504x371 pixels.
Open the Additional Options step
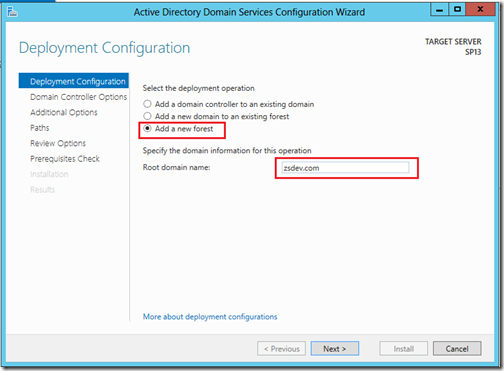point(64,112)
